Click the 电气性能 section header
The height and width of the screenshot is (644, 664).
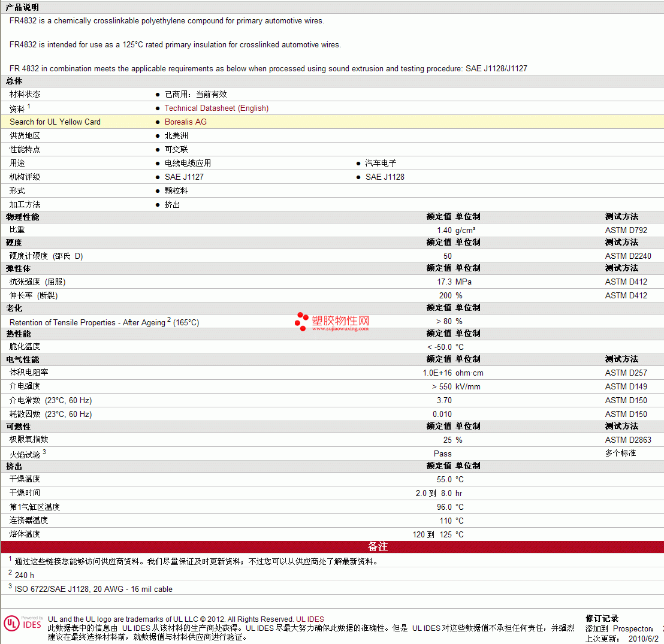point(22,360)
